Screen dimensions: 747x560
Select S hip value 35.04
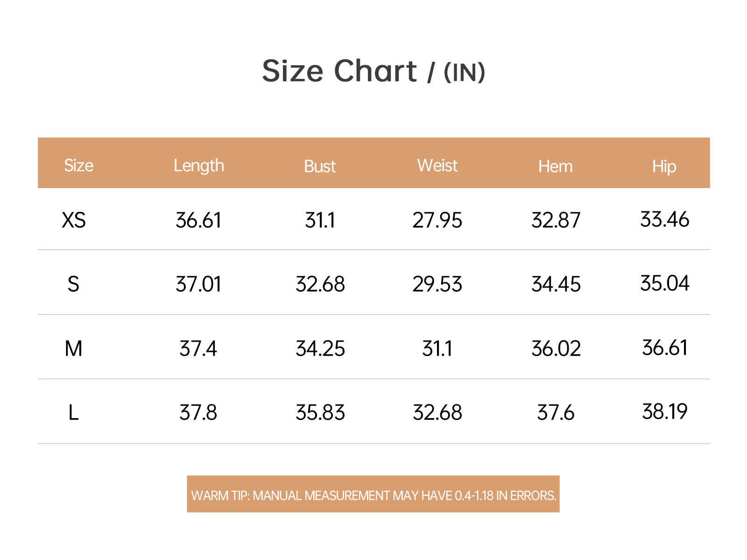665,283
